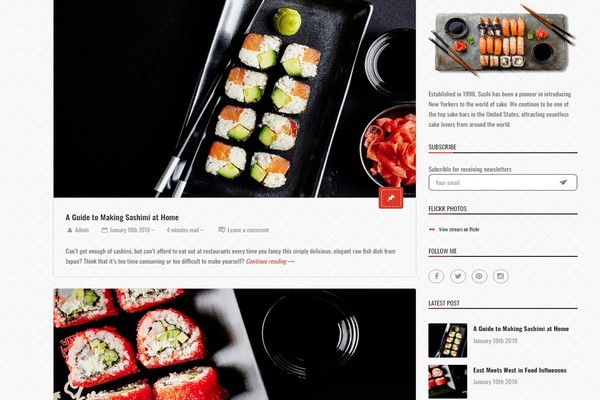This screenshot has height=400, width=600.
Task: Click East Meets West post thumbnail
Action: [x=448, y=382]
